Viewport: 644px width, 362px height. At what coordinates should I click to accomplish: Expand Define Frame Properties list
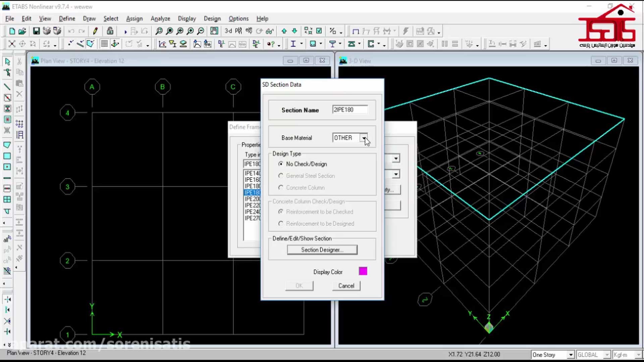395,159
